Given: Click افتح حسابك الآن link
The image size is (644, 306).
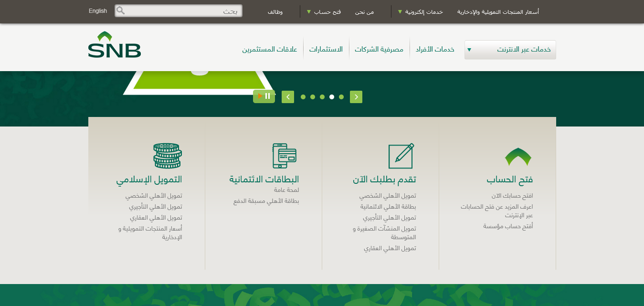Looking at the screenshot, I should tap(512, 196).
